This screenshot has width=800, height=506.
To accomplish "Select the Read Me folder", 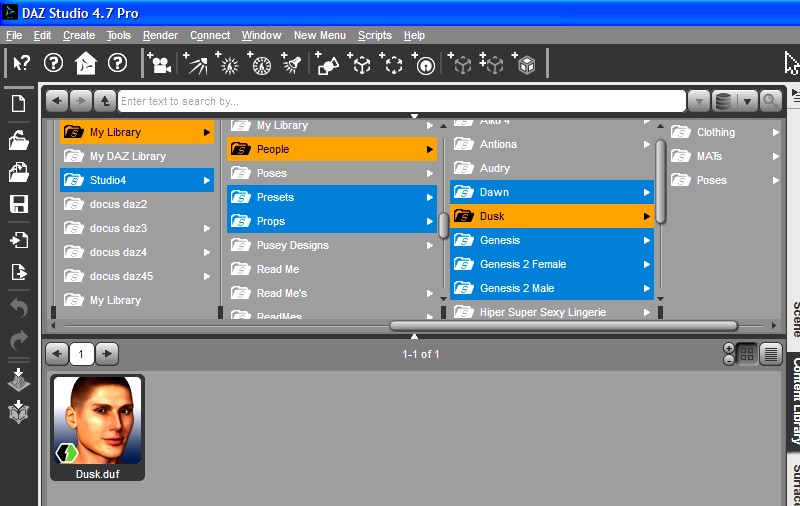I will coord(332,269).
